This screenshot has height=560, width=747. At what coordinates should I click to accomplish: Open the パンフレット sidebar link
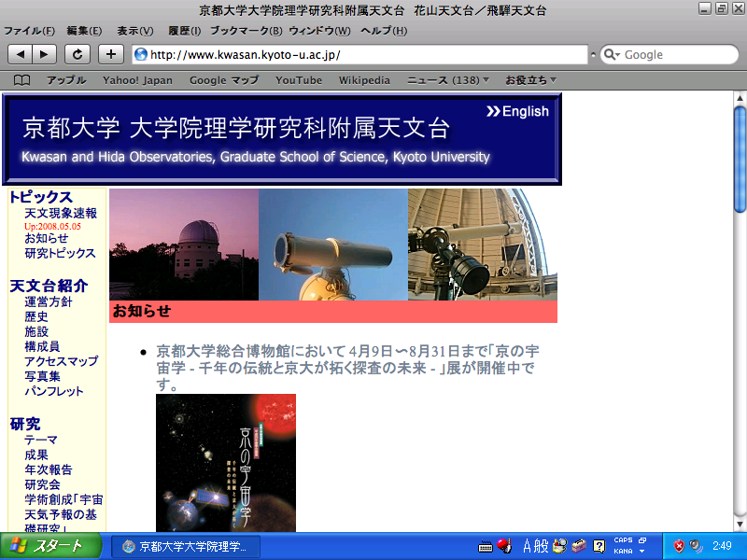54,391
